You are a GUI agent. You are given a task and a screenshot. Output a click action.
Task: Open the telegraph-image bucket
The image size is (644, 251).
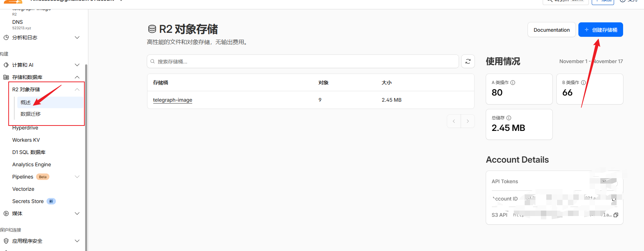click(x=173, y=100)
